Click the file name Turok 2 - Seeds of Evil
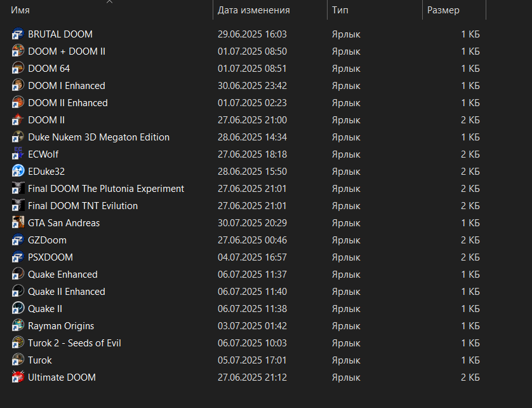532x408 pixels. coord(75,343)
